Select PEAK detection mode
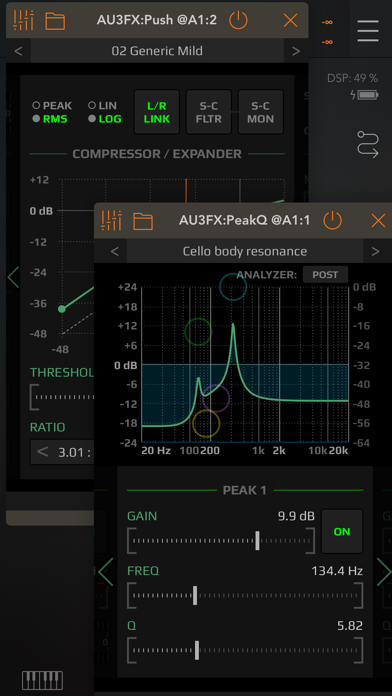Viewport: 392px width, 696px height. tap(52, 106)
